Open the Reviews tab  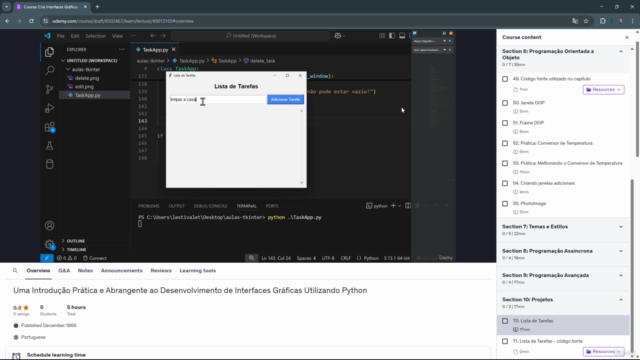coord(161,271)
